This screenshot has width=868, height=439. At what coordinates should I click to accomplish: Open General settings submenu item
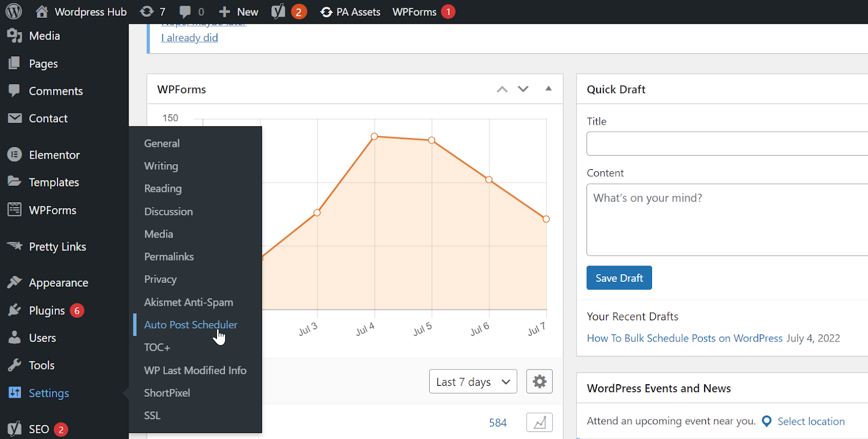tap(162, 143)
